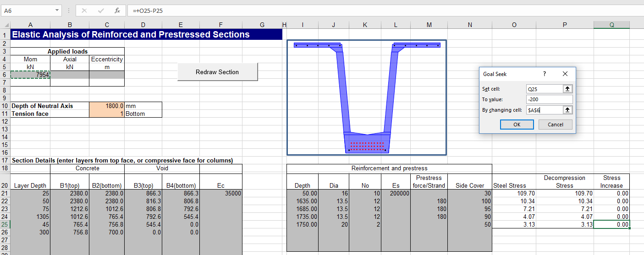The height and width of the screenshot is (255, 644).
Task: Click the Enter checkmark icon in formula bar
Action: click(101, 10)
